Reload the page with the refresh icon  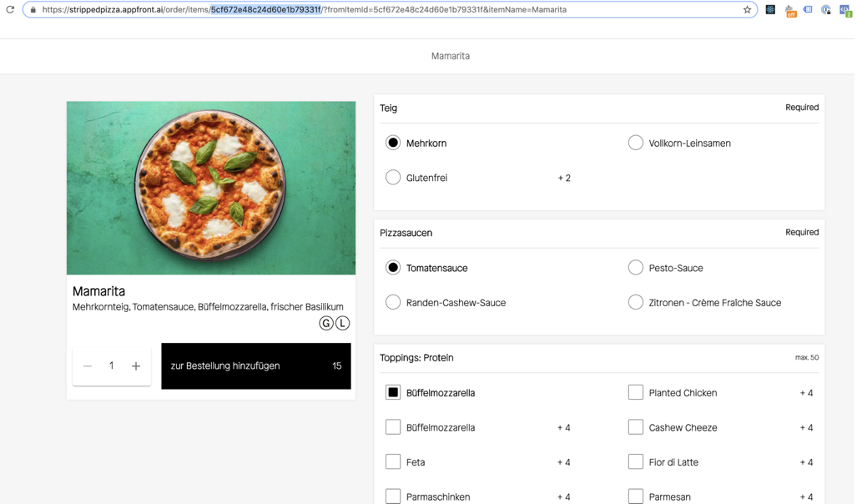tap(10, 9)
